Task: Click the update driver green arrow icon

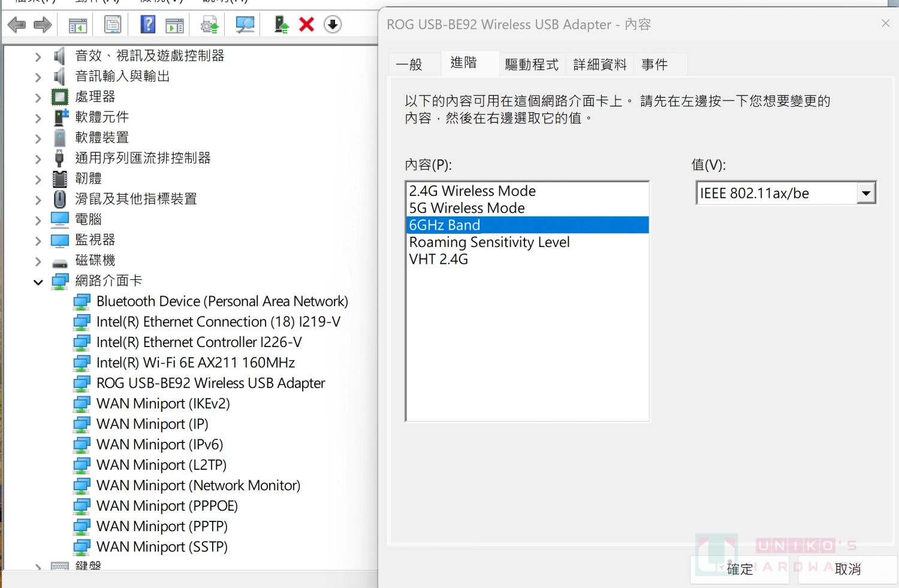Action: (281, 25)
